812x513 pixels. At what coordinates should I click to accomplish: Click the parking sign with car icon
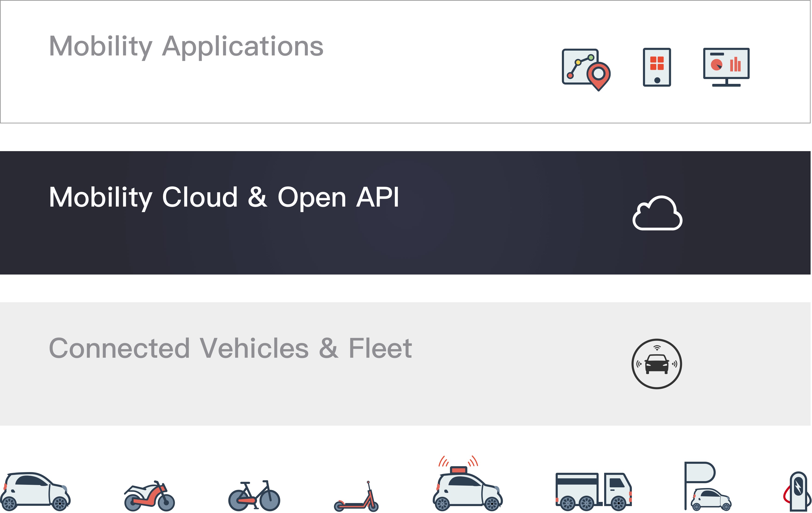(707, 486)
